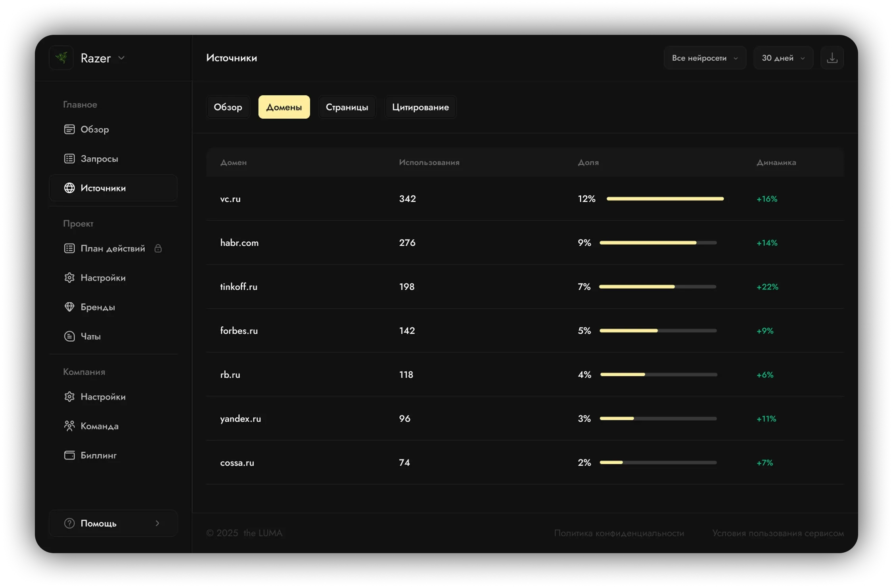This screenshot has height=588, width=893.
Task: Click the © 2025 the LUMA footer text
Action: point(244,533)
